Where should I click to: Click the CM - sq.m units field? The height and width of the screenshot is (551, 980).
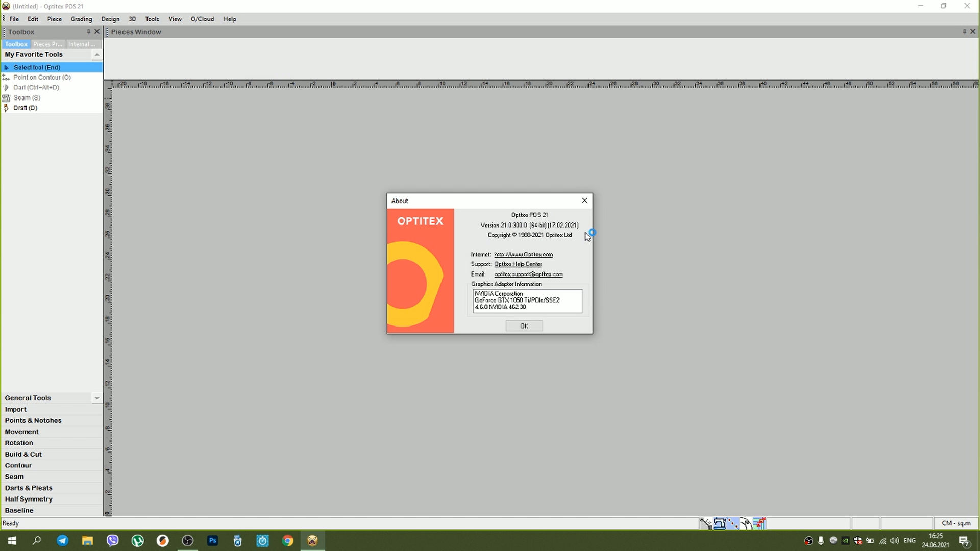coord(955,523)
